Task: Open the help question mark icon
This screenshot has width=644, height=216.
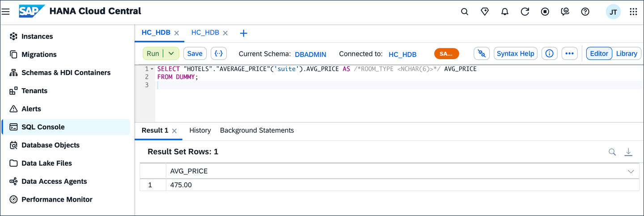Action: (x=585, y=12)
